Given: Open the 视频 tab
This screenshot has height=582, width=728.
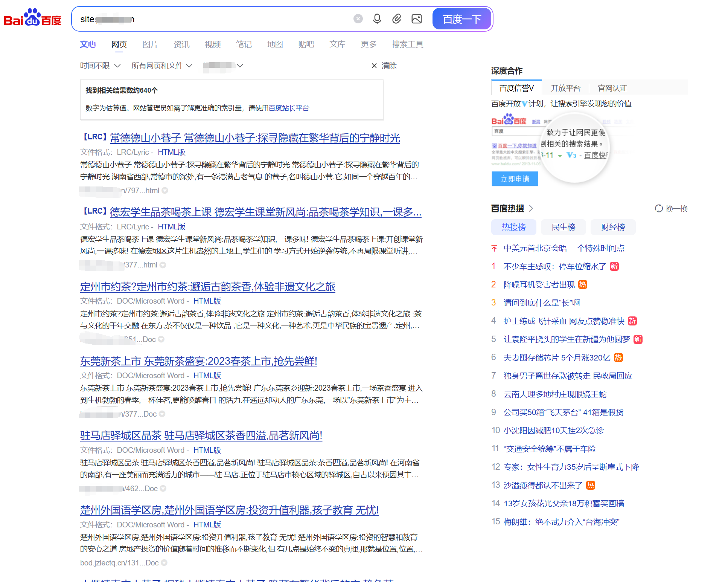Looking at the screenshot, I should pos(213,44).
